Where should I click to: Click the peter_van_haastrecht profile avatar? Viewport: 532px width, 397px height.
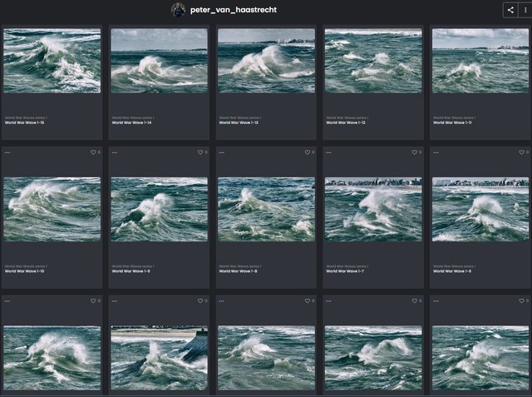tap(178, 10)
